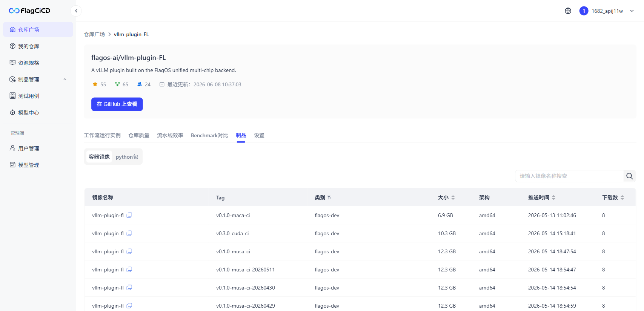Viewport: 644px width, 311px height.
Task: Open the language globe icon
Action: point(568,11)
